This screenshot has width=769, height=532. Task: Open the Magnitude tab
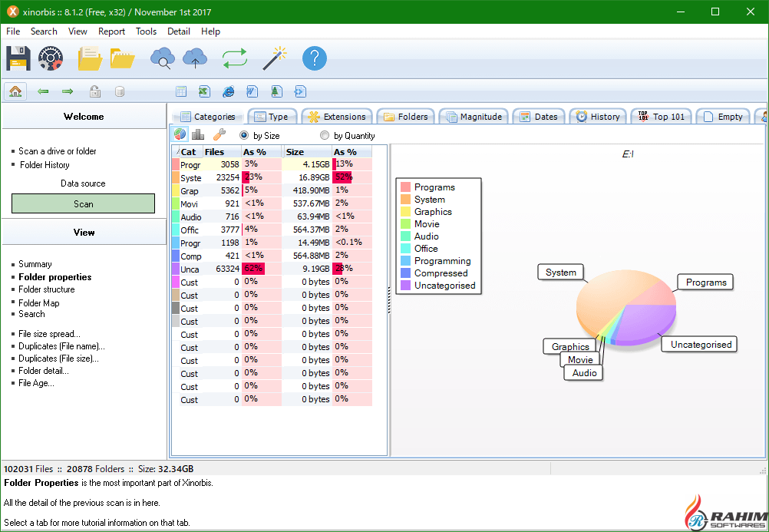[474, 117]
